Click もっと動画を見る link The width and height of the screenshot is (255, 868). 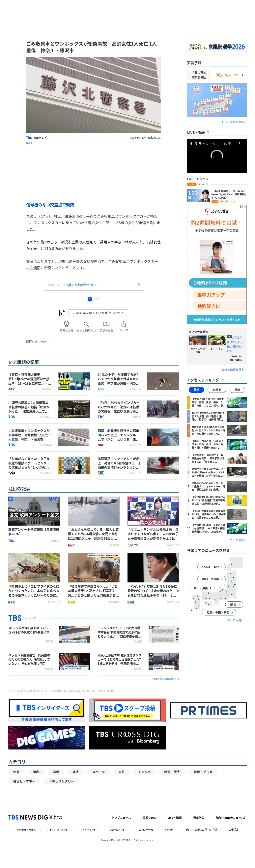(234, 370)
